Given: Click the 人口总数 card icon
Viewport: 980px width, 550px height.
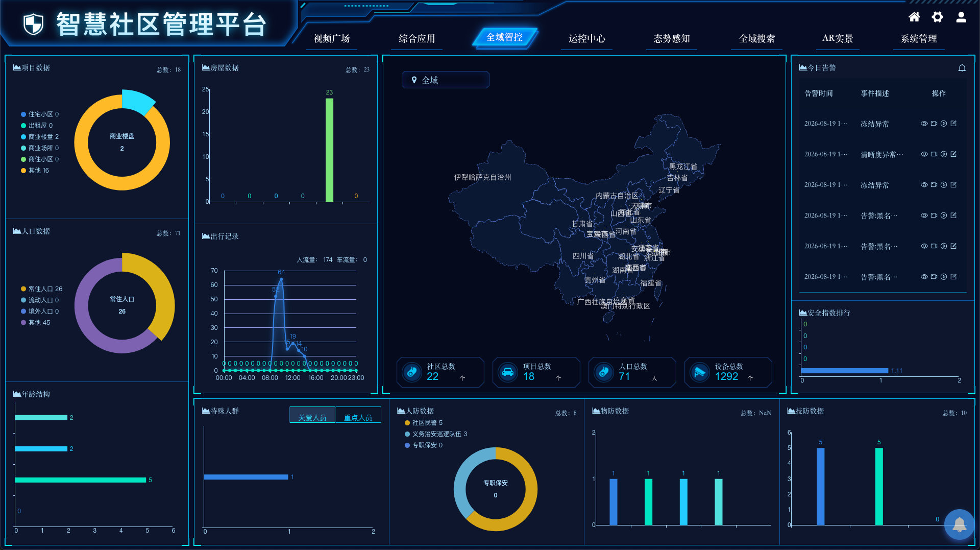Looking at the screenshot, I should (603, 372).
